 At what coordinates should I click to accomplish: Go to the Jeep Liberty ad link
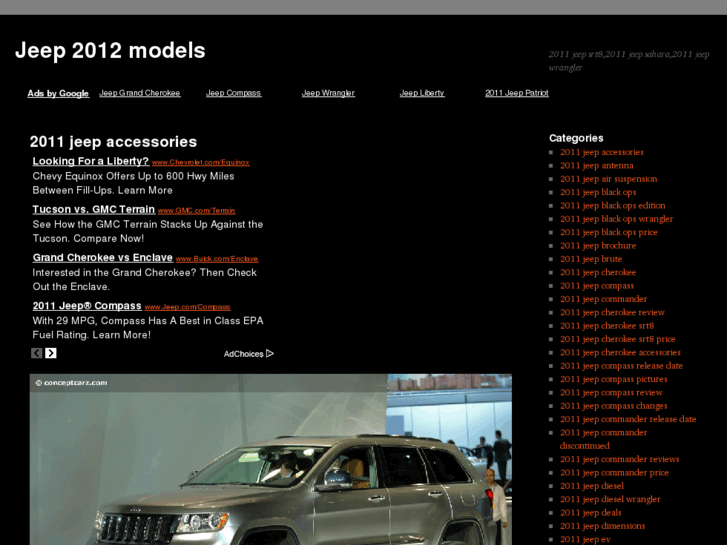422,93
